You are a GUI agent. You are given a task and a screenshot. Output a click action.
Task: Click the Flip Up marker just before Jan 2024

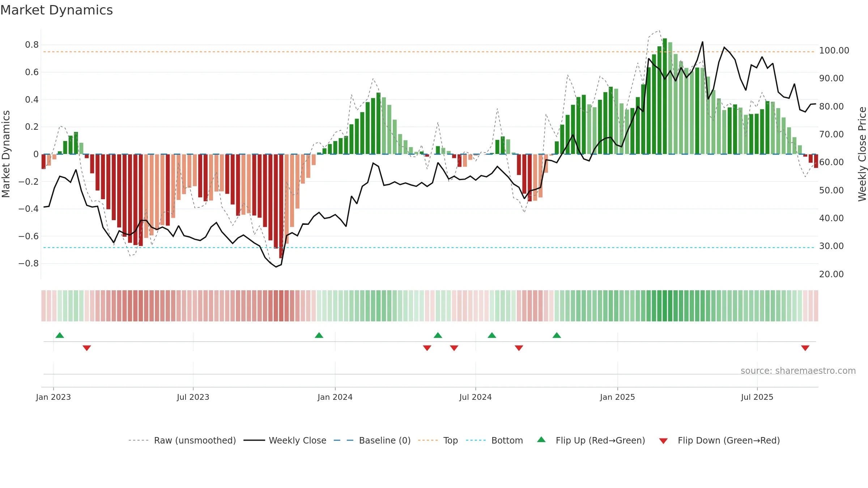(x=319, y=335)
